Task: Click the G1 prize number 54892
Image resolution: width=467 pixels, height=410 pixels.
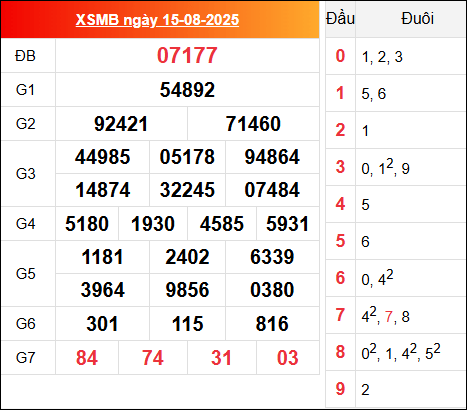Action: [187, 90]
